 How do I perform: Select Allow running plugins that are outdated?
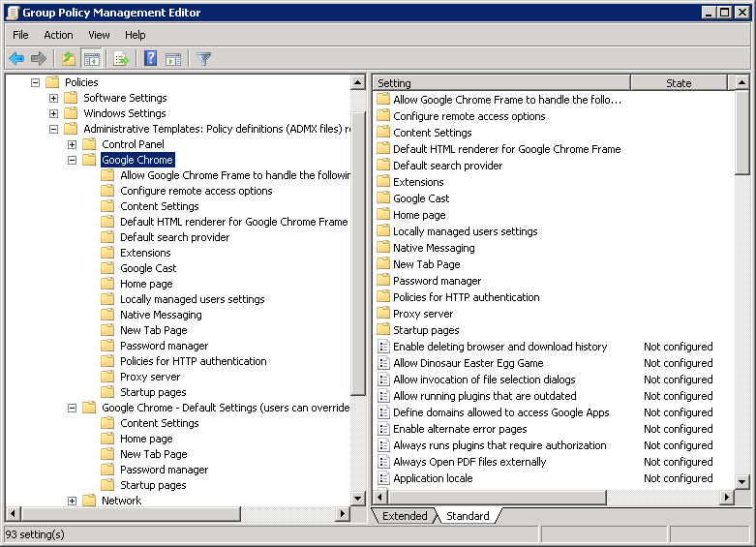[x=485, y=396]
